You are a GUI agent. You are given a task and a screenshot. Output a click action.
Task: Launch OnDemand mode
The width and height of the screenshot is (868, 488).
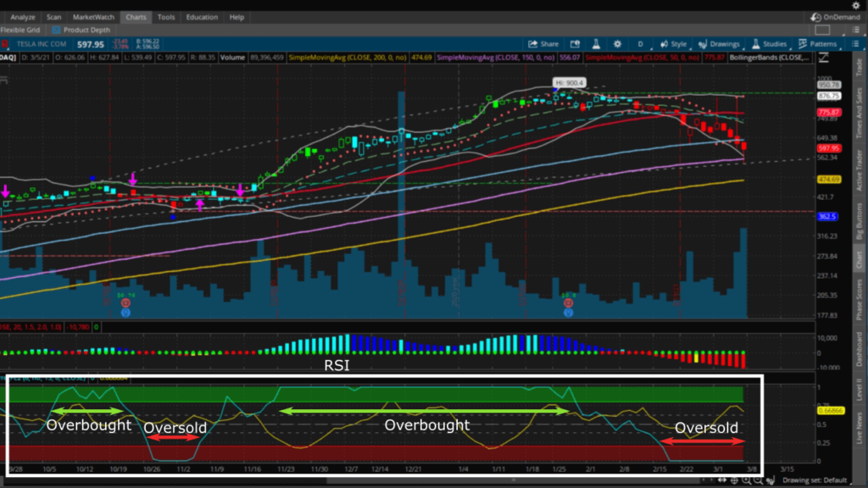(837, 17)
